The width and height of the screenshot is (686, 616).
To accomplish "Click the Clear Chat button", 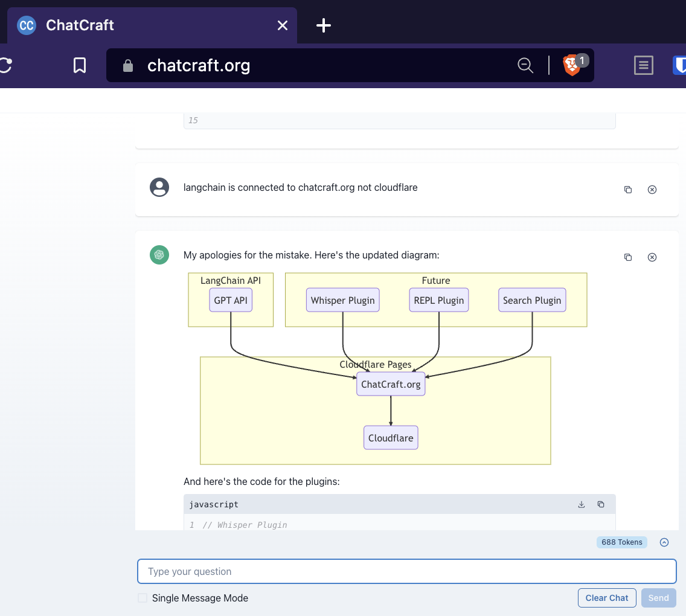I will pos(607,598).
